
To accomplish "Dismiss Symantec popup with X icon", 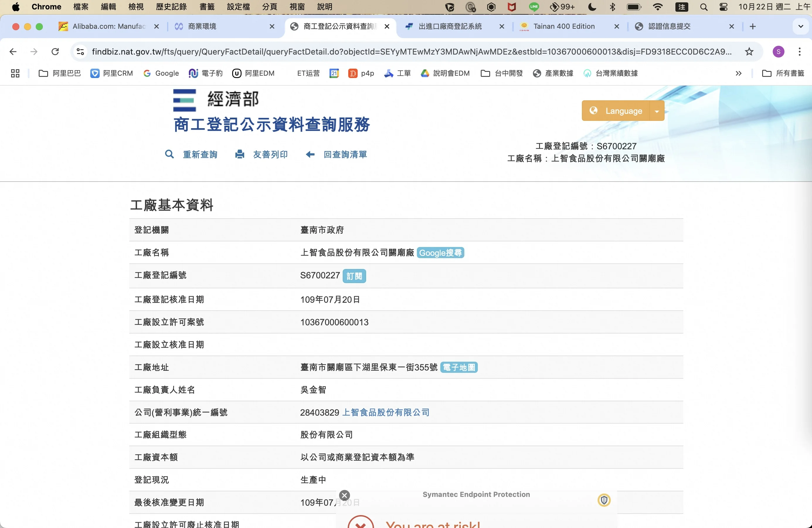I will pyautogui.click(x=345, y=495).
